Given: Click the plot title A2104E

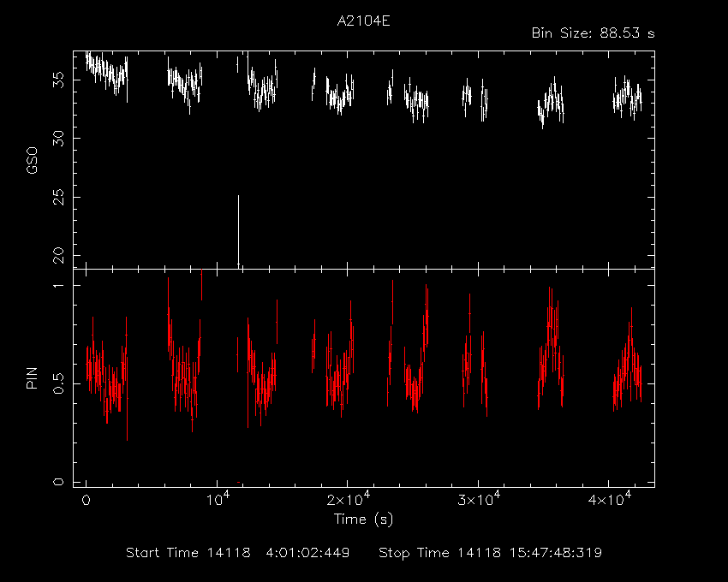Looking at the screenshot, I should click(x=363, y=21).
